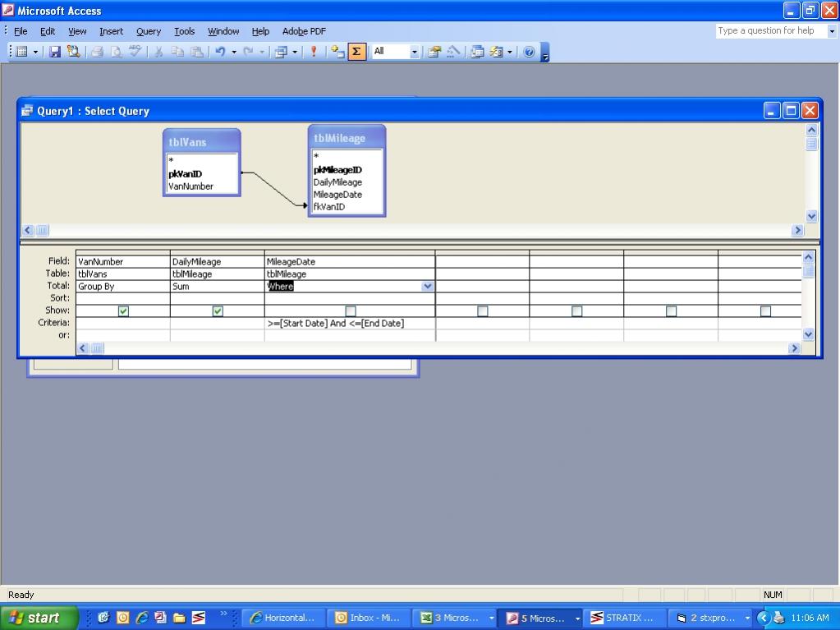Toggle the Show checkbox for DailyMileage column
The width and height of the screenshot is (840, 630).
218,310
